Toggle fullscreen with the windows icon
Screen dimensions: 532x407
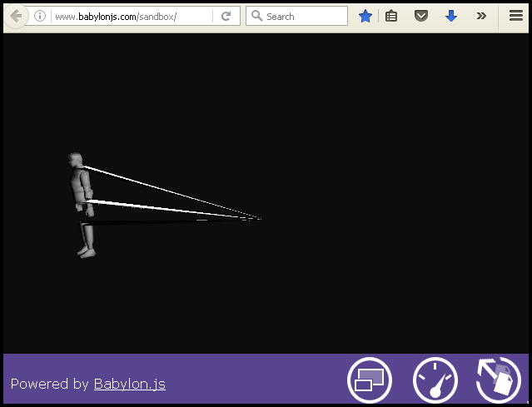(370, 380)
